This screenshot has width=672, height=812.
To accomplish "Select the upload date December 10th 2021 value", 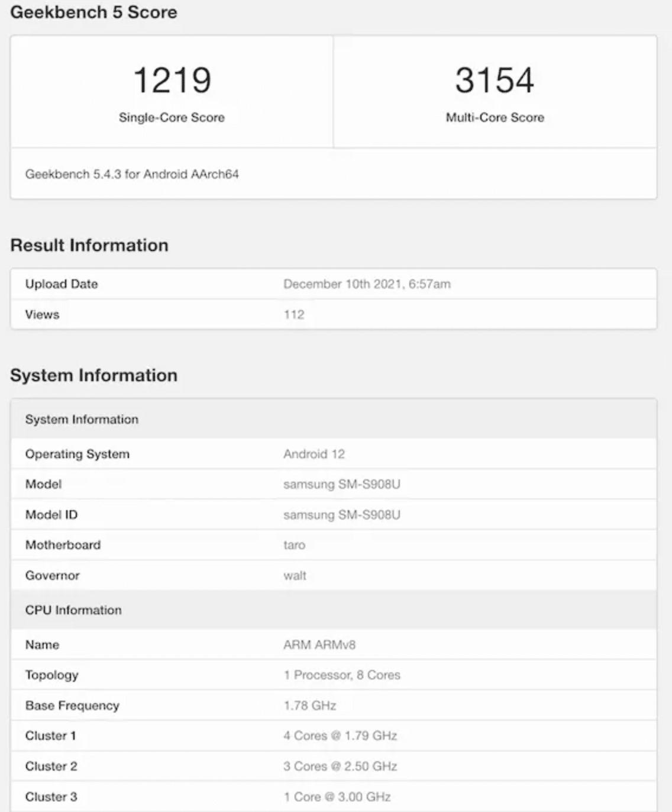I will [x=367, y=284].
